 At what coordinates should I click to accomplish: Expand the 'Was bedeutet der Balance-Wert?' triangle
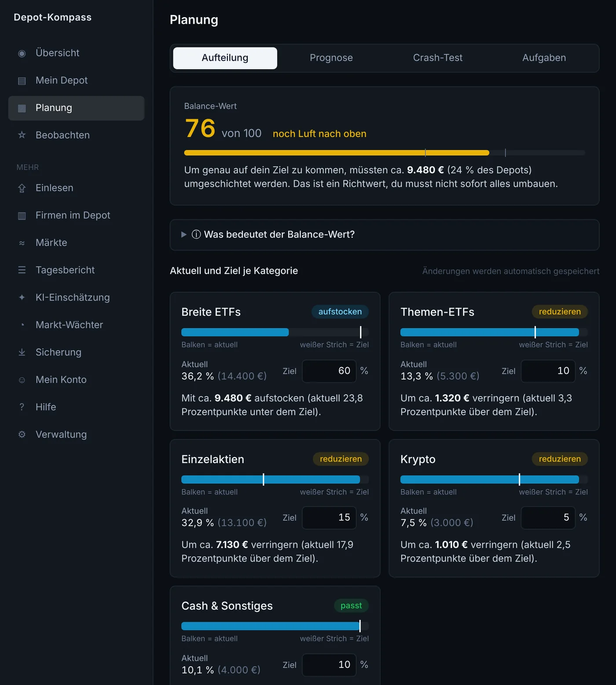[184, 235]
